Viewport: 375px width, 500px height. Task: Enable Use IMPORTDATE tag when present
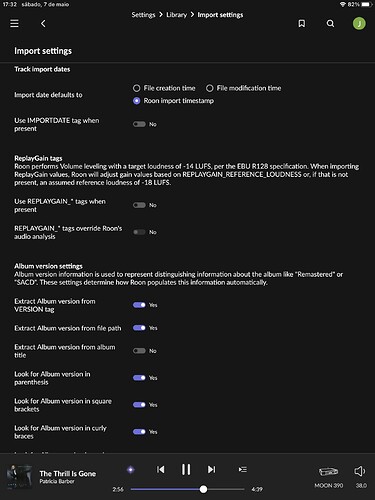click(x=139, y=124)
